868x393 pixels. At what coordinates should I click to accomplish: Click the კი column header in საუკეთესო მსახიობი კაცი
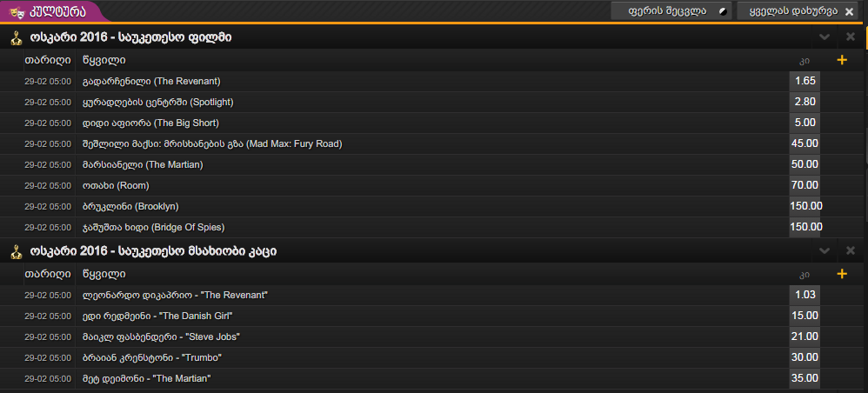click(x=805, y=274)
